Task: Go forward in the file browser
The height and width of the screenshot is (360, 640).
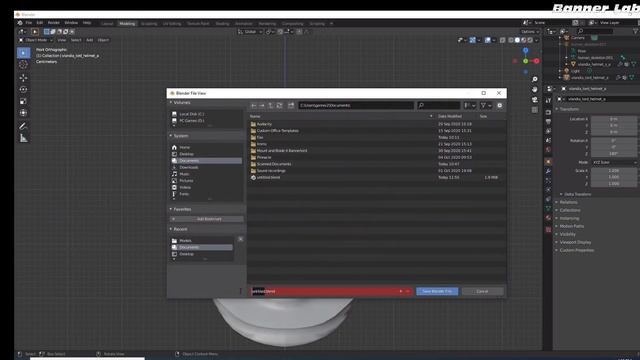Action: [262, 106]
